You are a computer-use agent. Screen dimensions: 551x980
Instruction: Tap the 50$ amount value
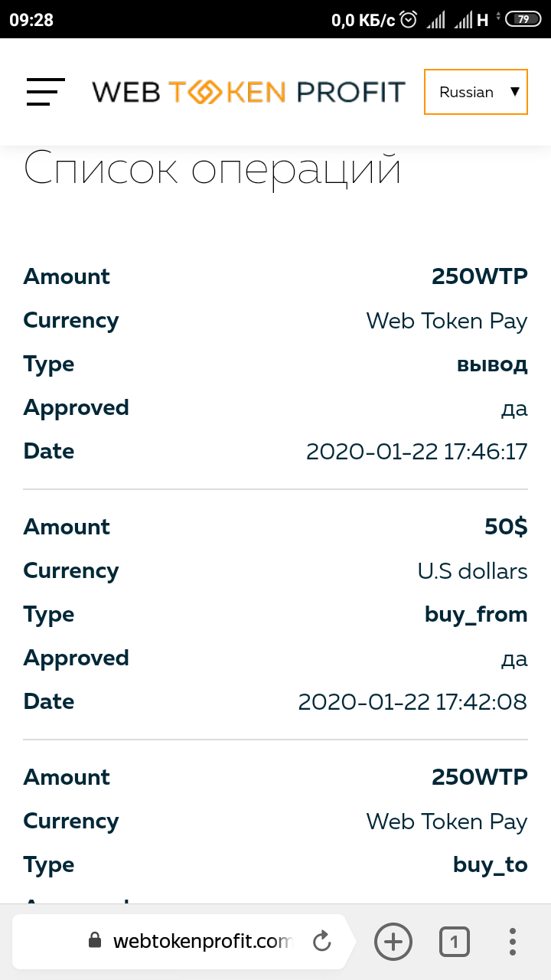[x=506, y=527]
